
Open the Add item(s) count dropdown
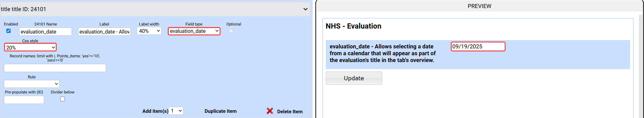[176, 111]
